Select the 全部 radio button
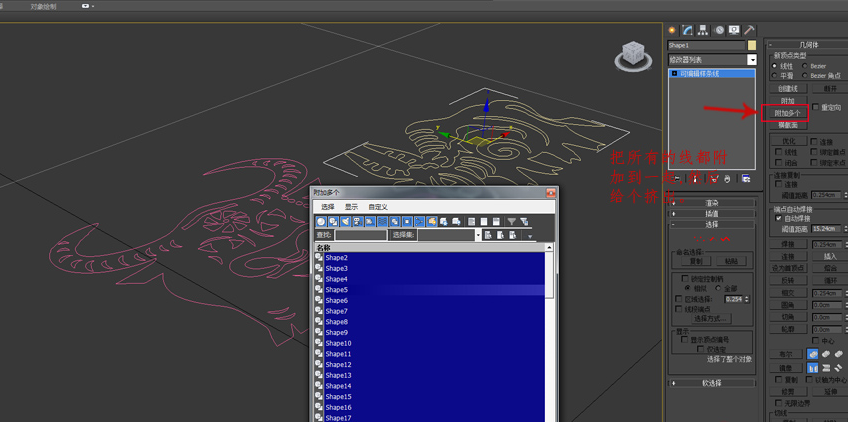This screenshot has height=422, width=848. pos(718,288)
